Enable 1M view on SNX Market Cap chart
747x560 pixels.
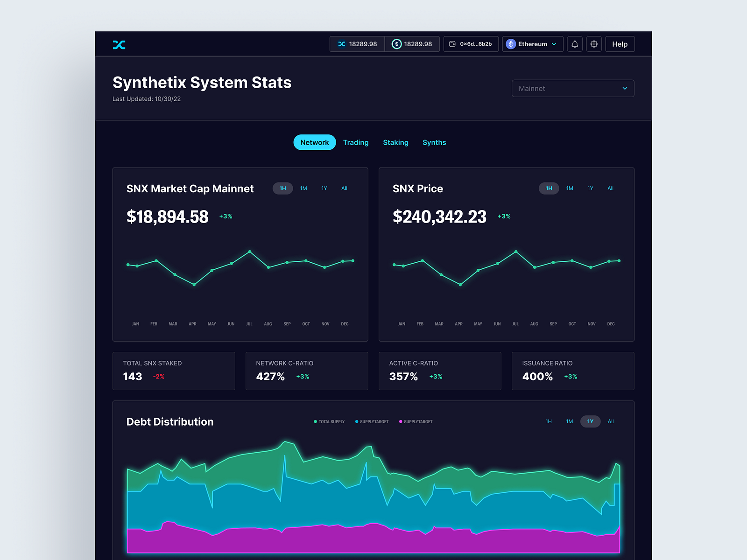[x=303, y=188]
